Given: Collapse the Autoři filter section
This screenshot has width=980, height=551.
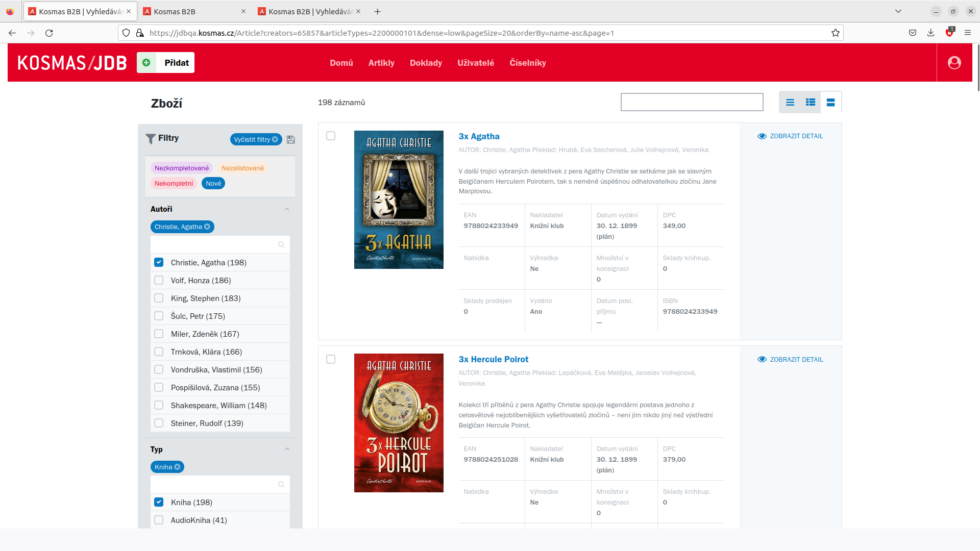Looking at the screenshot, I should tap(287, 209).
